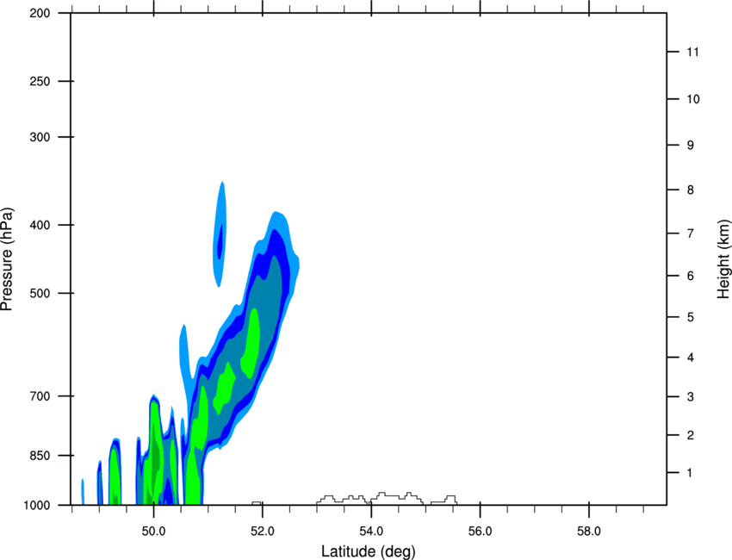Pick the 5 km height label

pyautogui.click(x=691, y=317)
